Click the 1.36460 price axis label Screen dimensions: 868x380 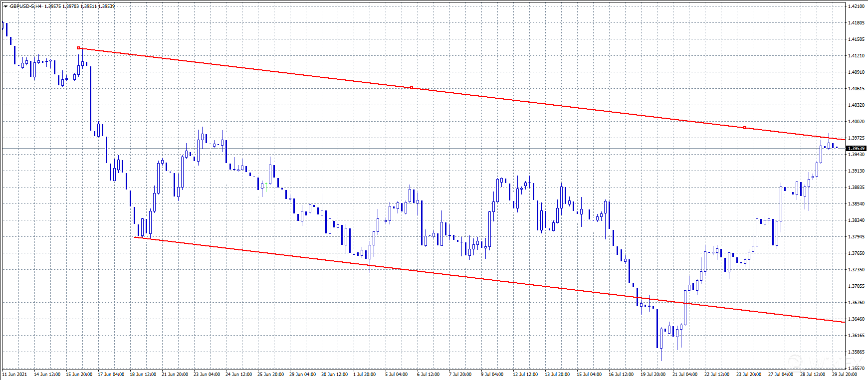[x=856, y=319]
